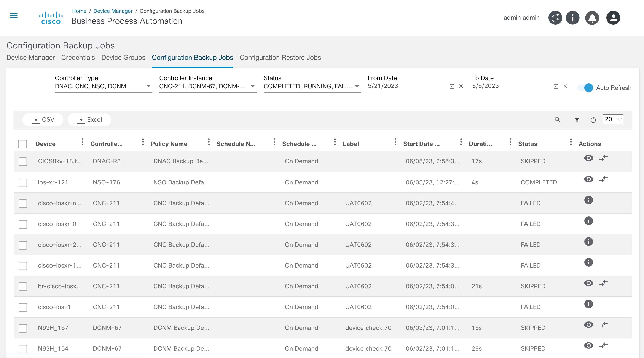Image resolution: width=644 pixels, height=358 pixels.
Task: View details of ios-xr-121 backup job
Action: 588,179
